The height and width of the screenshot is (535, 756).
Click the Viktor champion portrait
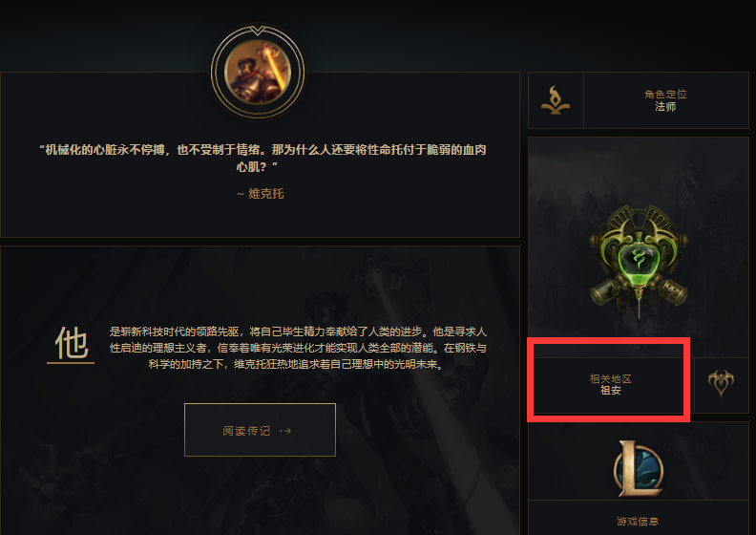[258, 72]
